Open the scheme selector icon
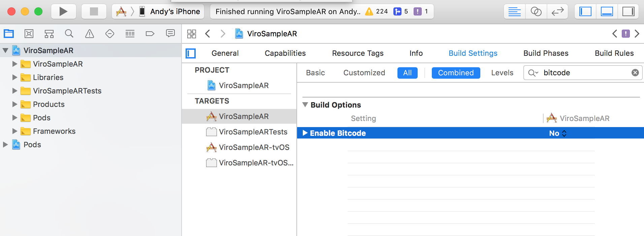 121,12
